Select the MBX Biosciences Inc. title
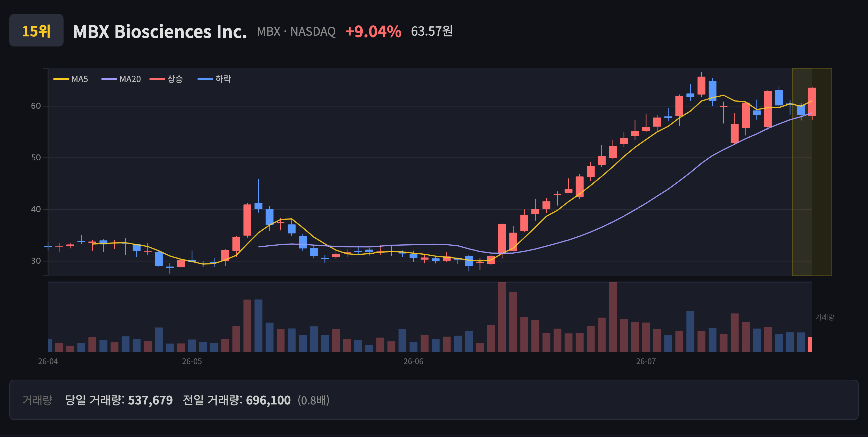The image size is (868, 437). pos(160,31)
